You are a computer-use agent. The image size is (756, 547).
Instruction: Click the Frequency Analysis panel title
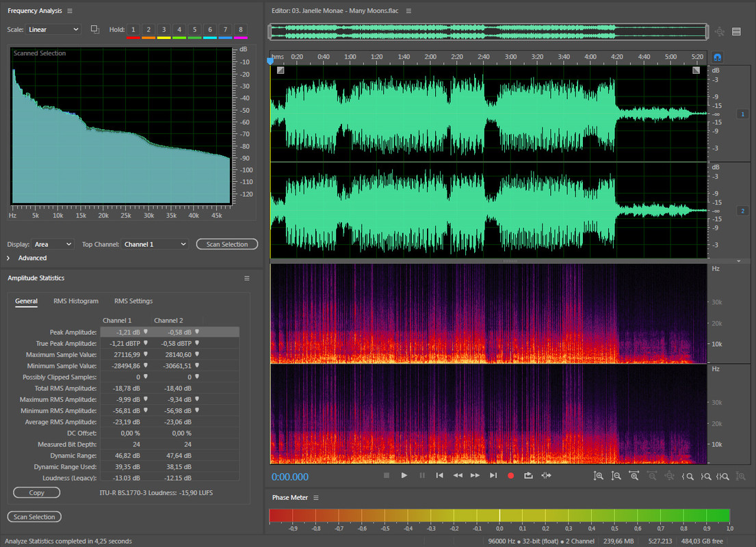(x=35, y=11)
